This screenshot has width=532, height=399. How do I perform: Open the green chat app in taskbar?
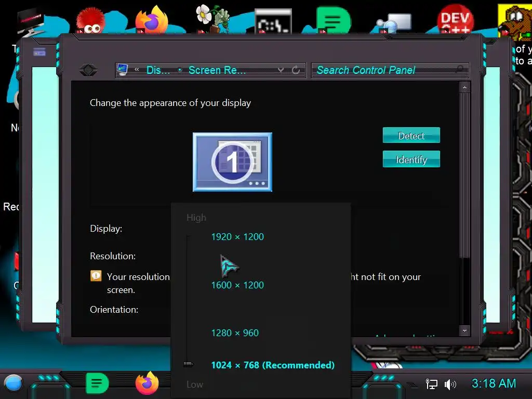tap(97, 383)
